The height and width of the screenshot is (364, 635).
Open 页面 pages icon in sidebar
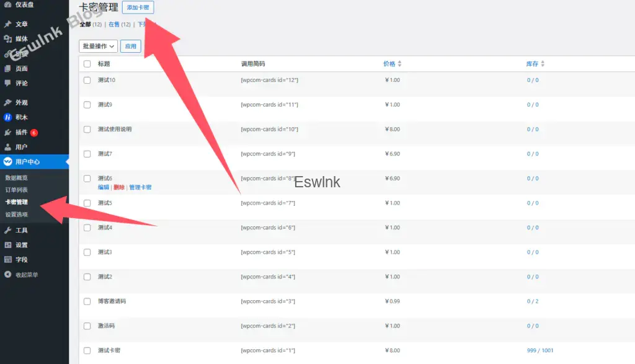click(x=7, y=69)
